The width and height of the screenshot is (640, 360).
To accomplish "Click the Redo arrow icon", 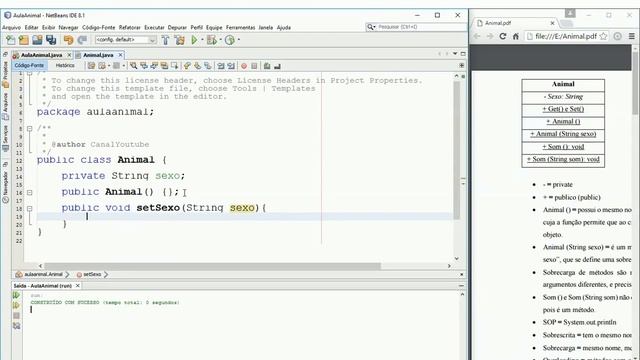I will pyautogui.click(x=82, y=40).
